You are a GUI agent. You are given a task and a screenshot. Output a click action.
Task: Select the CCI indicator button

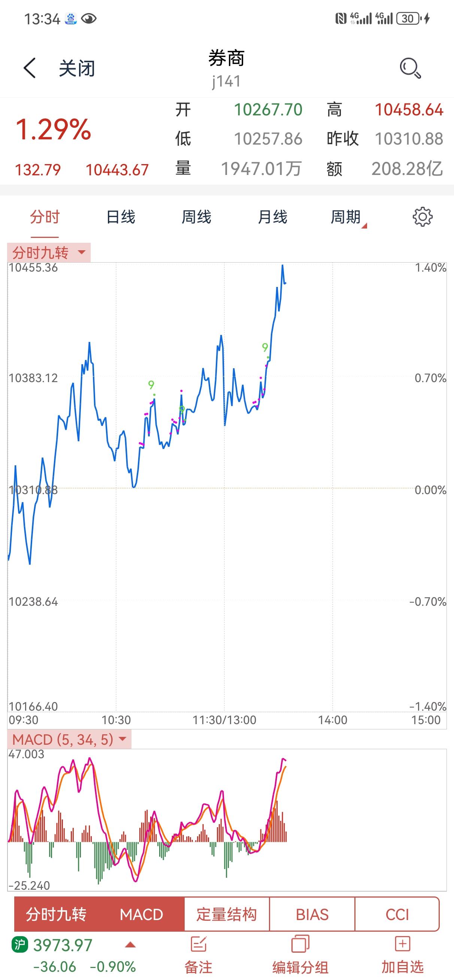tap(397, 914)
